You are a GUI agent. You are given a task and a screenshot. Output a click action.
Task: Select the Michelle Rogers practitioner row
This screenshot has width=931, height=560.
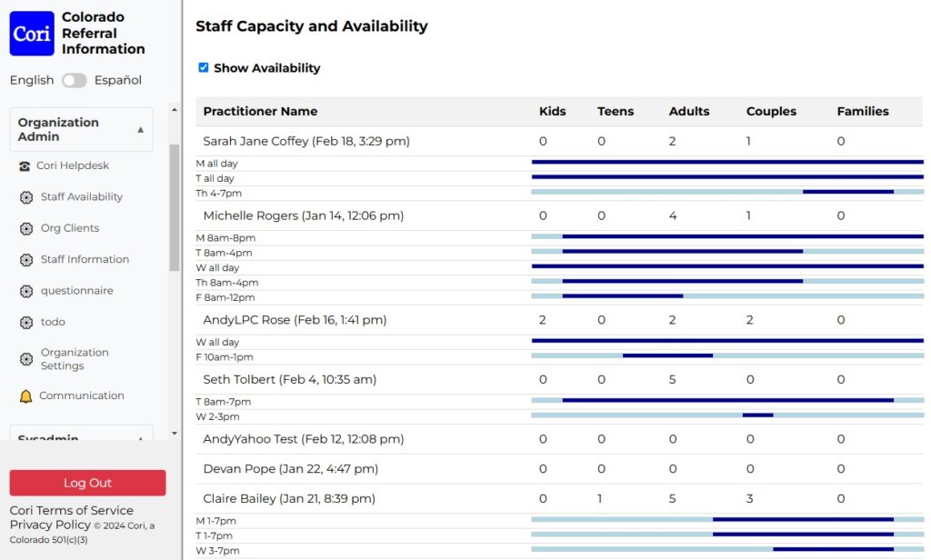(x=303, y=215)
